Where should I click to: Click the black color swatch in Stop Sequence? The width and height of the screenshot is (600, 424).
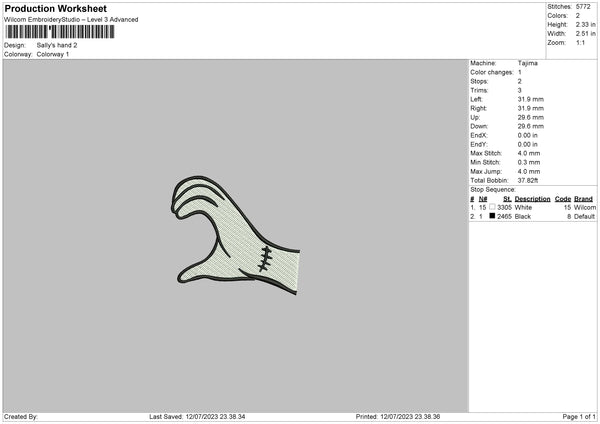coord(492,216)
